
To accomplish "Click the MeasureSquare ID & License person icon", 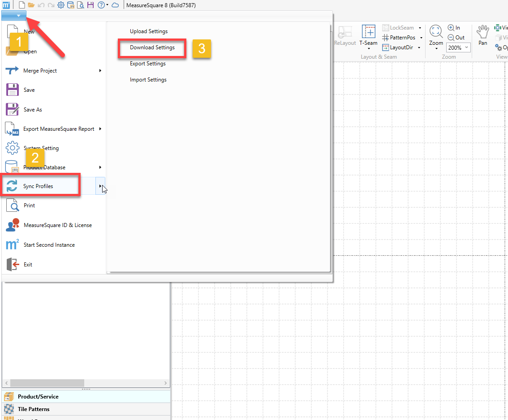I will click(12, 225).
